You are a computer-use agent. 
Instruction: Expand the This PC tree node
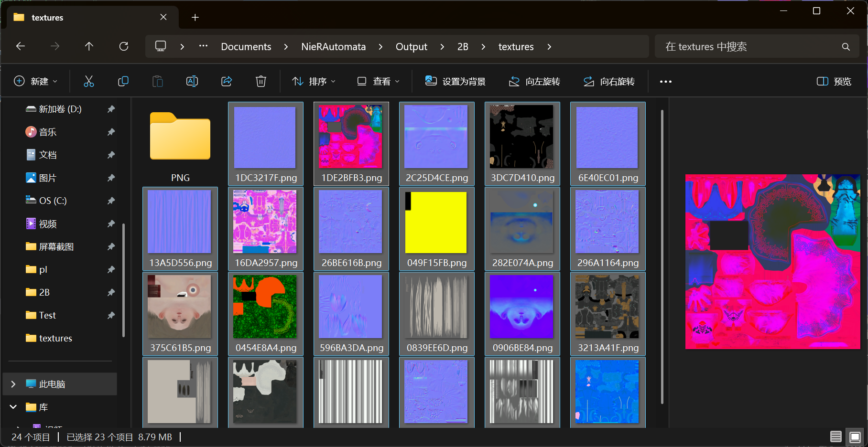point(13,384)
